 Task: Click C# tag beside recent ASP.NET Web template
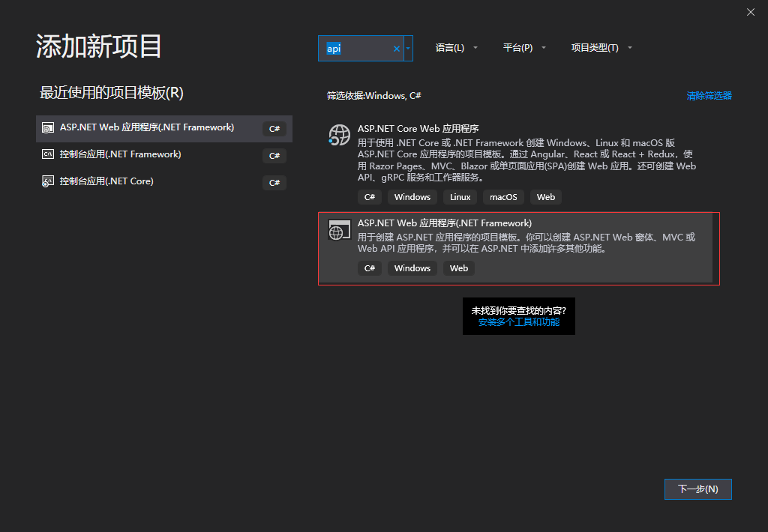point(274,129)
